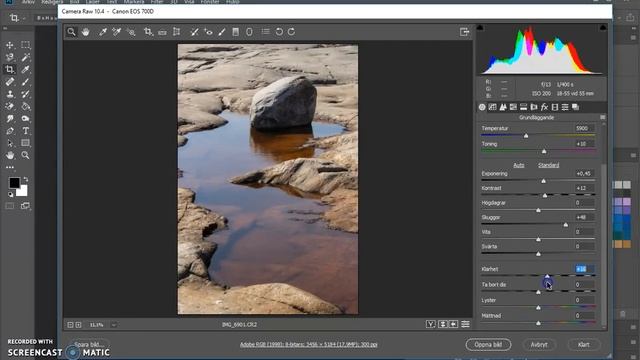This screenshot has width=640, height=360.
Task: Click the Klart button
Action: pyautogui.click(x=584, y=344)
